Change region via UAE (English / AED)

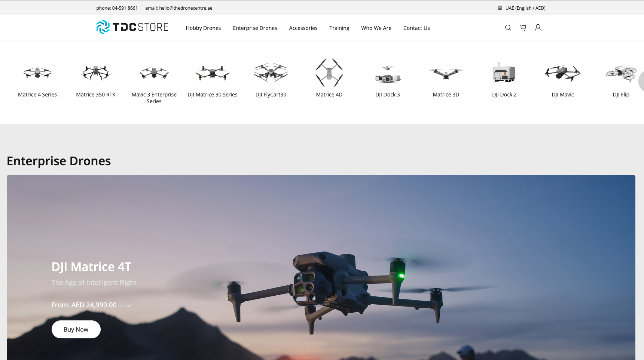tap(525, 8)
